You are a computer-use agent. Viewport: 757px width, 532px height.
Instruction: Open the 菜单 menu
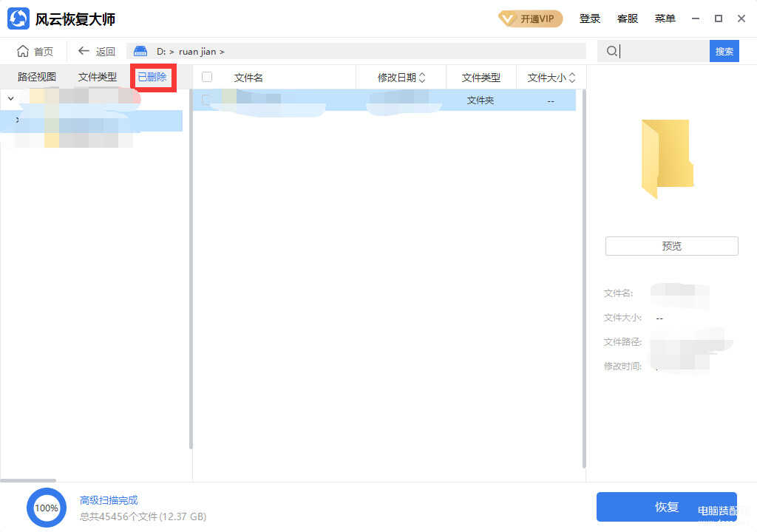665,18
